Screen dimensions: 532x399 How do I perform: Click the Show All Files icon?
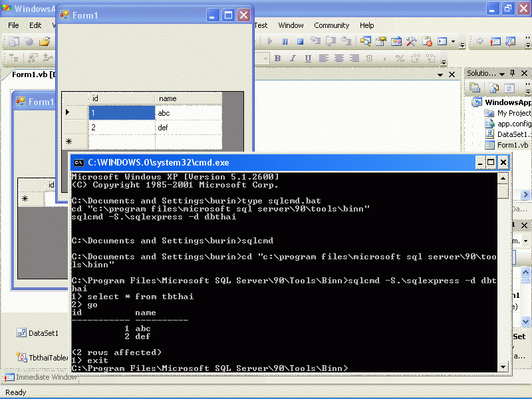[x=493, y=88]
